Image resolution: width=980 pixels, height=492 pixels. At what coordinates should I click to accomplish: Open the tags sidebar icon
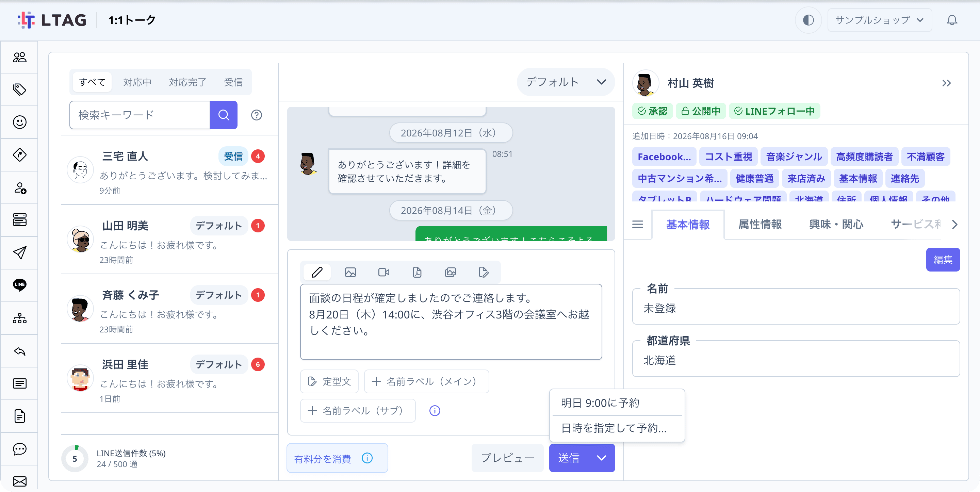(x=19, y=89)
